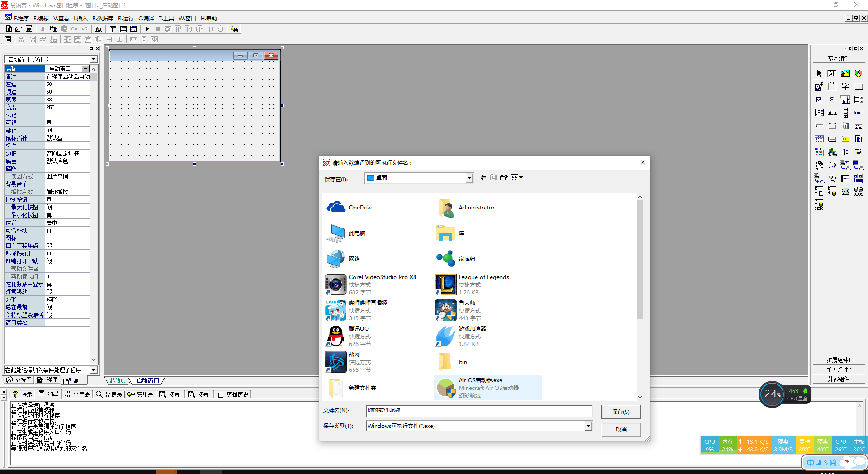The image size is (868, 474).
Task: Select the edit box (AI) component
Action: [832, 73]
